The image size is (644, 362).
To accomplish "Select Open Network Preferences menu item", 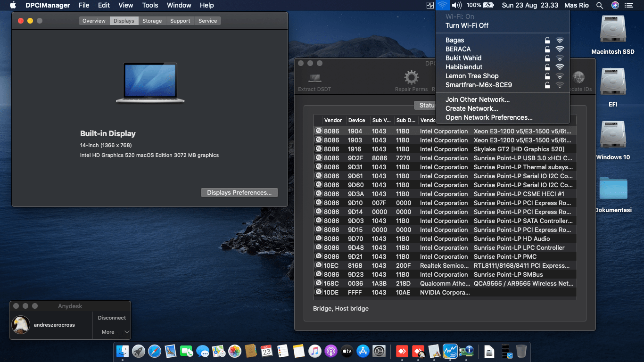I will coord(489,117).
